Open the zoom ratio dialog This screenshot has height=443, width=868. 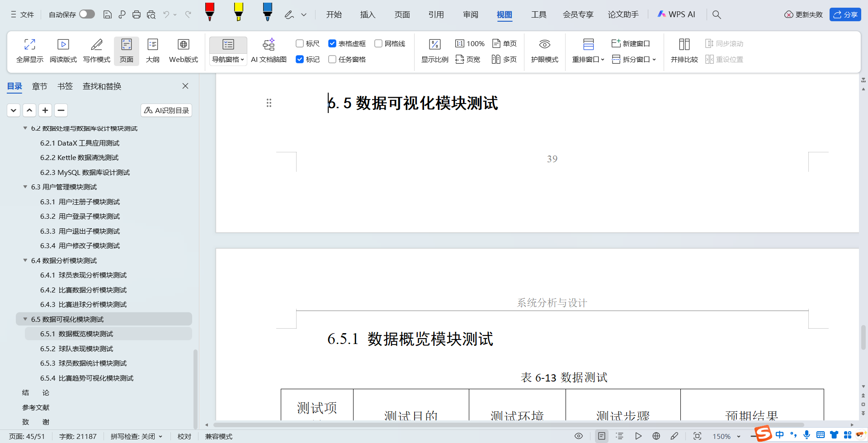(435, 51)
